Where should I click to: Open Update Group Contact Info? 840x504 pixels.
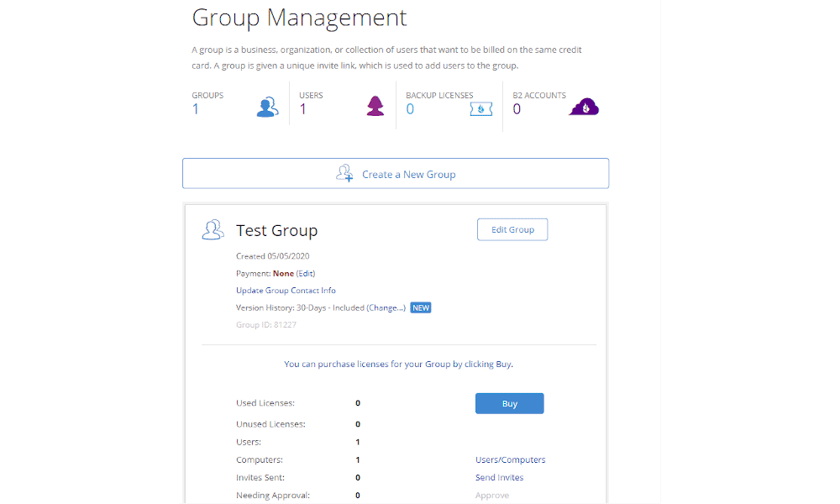(x=286, y=291)
